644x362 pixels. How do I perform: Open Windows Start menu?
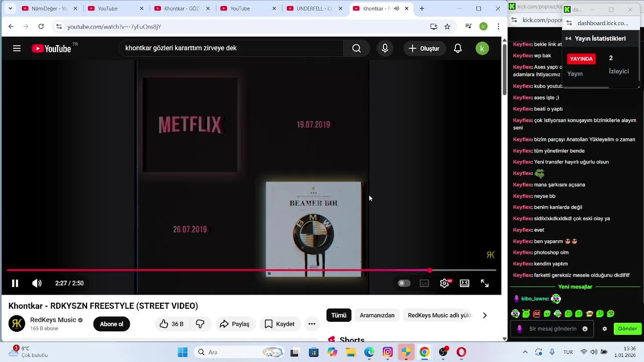tap(182, 352)
